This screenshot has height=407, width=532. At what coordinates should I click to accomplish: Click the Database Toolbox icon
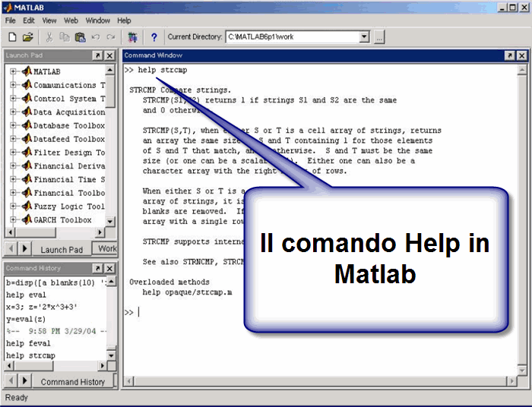(x=27, y=125)
